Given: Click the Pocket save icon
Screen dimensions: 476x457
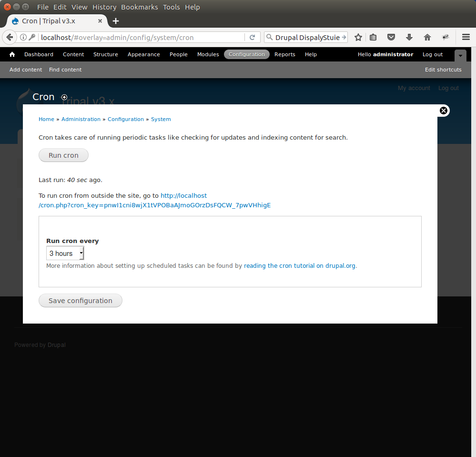Looking at the screenshot, I should [391, 37].
